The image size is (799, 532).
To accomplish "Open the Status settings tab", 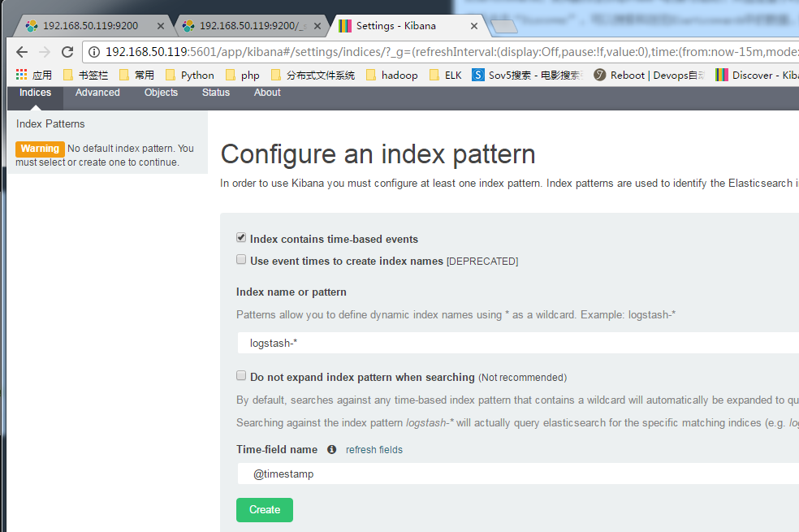I will 215,93.
